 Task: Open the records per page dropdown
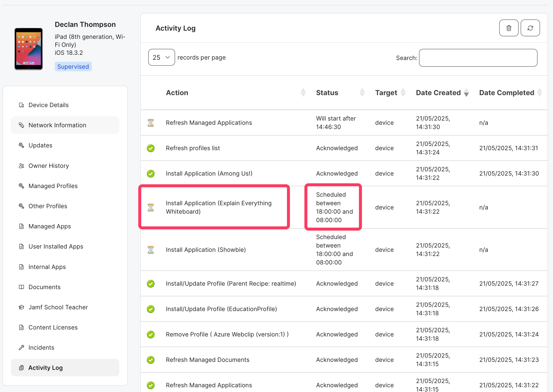click(x=161, y=57)
